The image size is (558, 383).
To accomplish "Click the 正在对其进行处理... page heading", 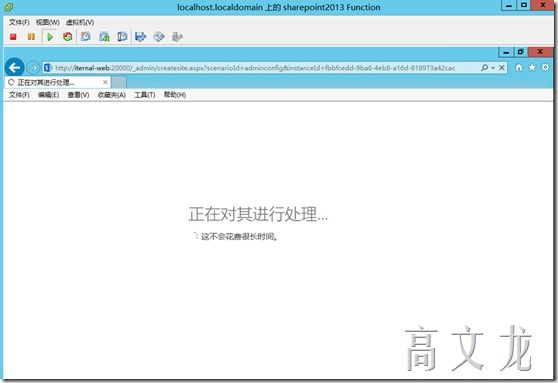I will point(258,214).
